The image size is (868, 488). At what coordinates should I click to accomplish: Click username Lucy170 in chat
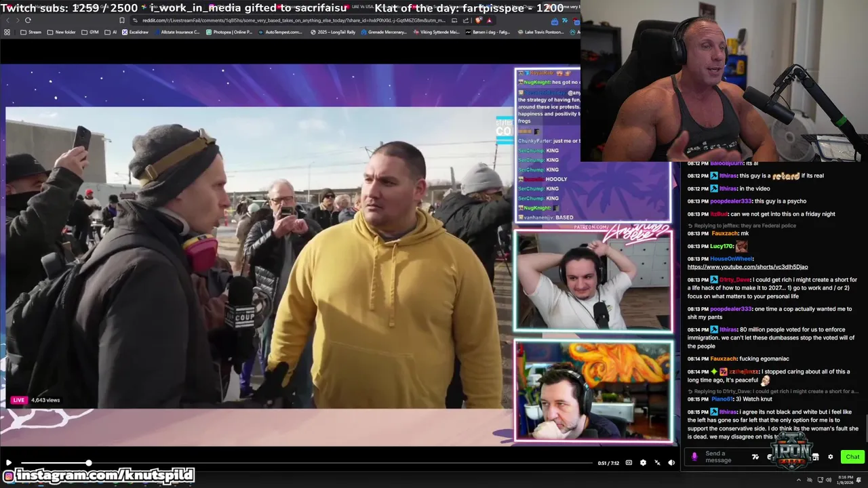[722, 246]
